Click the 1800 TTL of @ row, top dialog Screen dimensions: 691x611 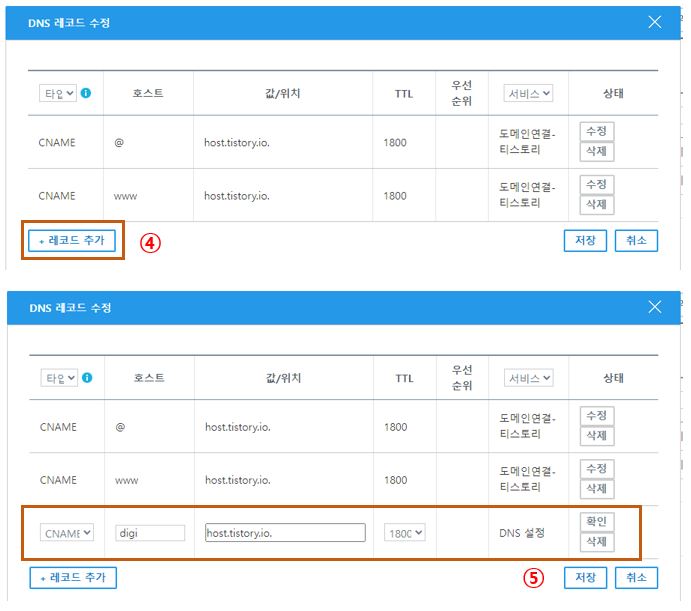click(x=395, y=142)
